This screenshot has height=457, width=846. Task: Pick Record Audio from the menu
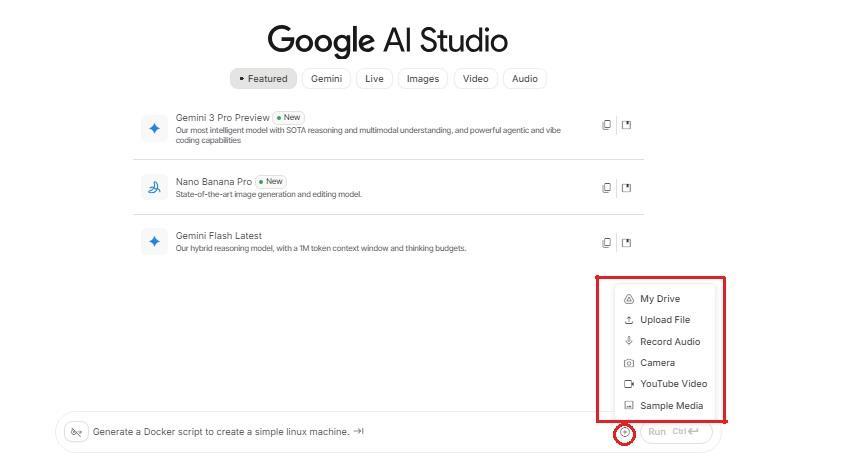tap(669, 342)
